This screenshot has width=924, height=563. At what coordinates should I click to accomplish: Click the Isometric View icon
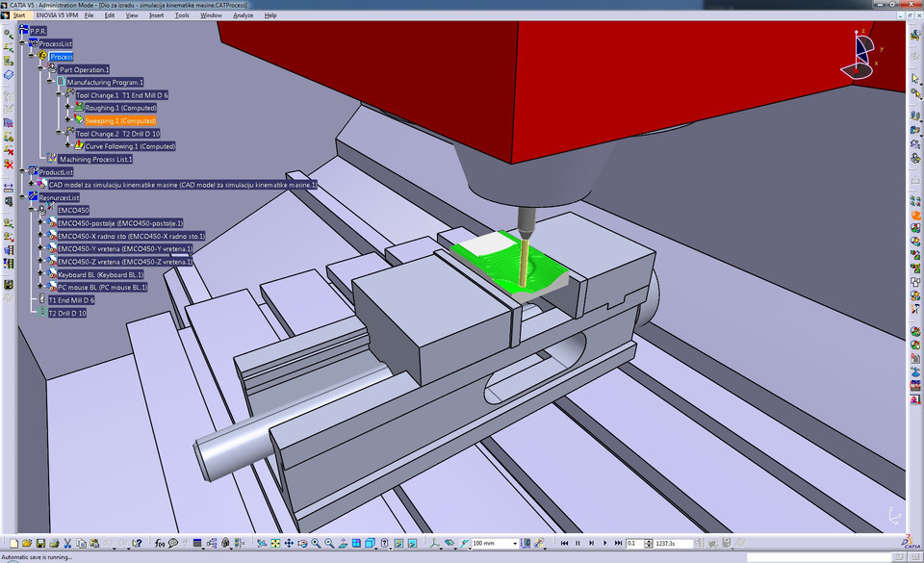pyautogui.click(x=370, y=542)
